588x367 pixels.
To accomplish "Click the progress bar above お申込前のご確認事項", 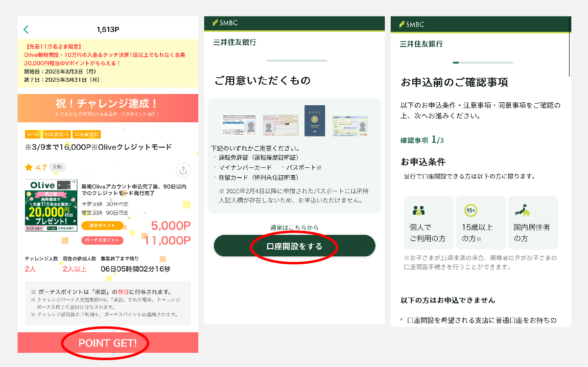I will tap(483, 63).
